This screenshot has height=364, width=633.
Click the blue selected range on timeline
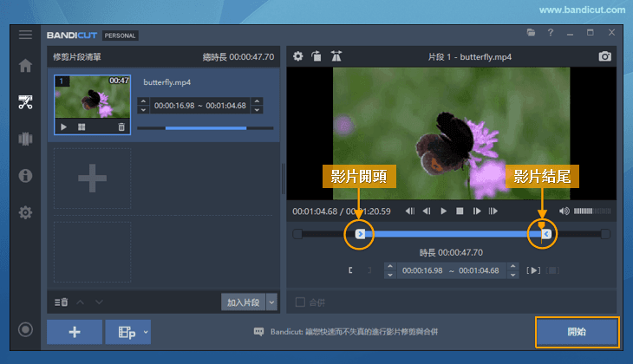(x=453, y=234)
